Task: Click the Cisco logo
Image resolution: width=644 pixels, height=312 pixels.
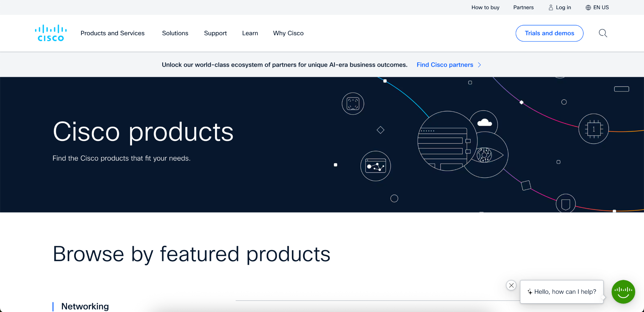Action: pyautogui.click(x=51, y=33)
